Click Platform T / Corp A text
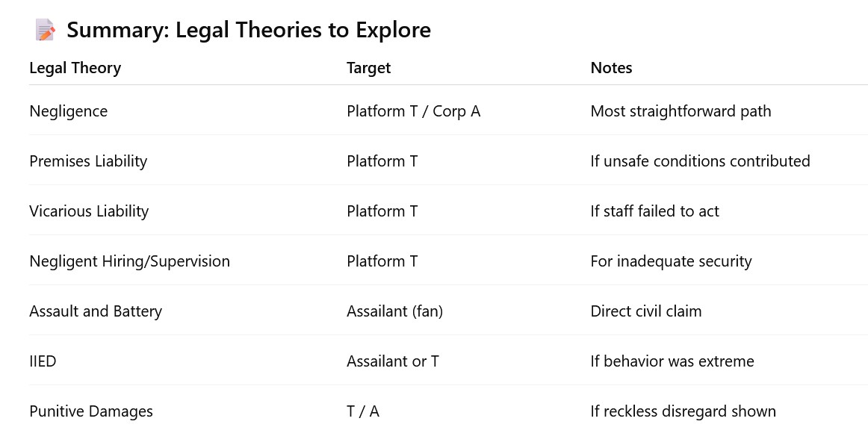Image resolution: width=868 pixels, height=439 pixels. pos(413,111)
